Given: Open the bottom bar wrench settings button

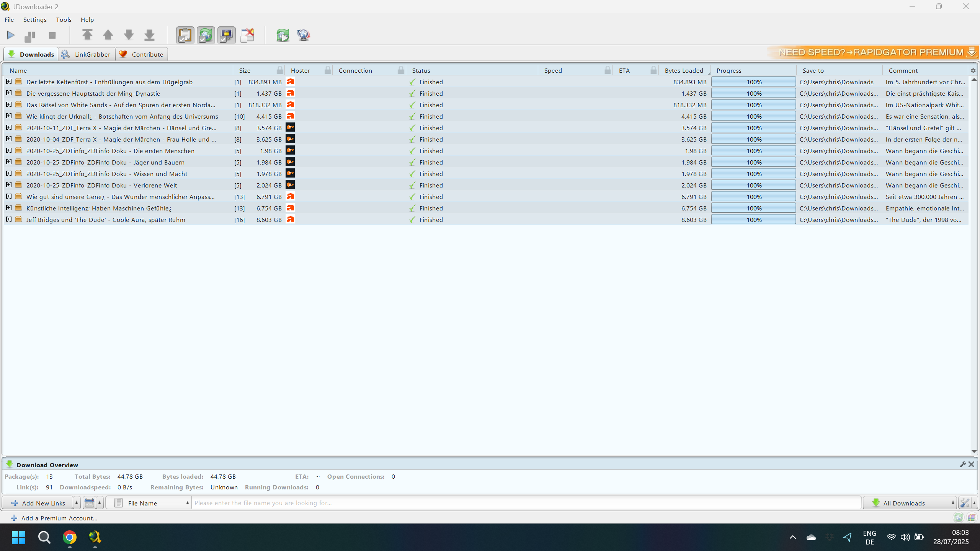Looking at the screenshot, I should point(965,503).
